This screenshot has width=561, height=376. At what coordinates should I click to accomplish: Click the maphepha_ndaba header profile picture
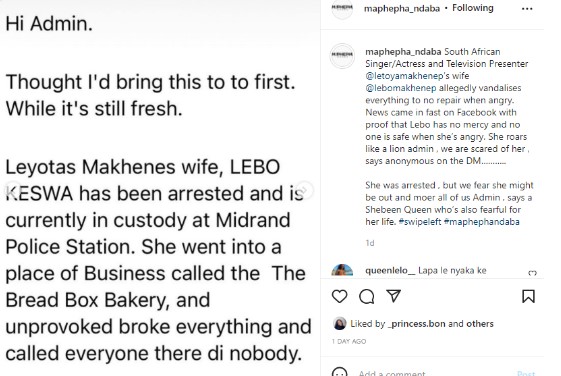(x=342, y=9)
